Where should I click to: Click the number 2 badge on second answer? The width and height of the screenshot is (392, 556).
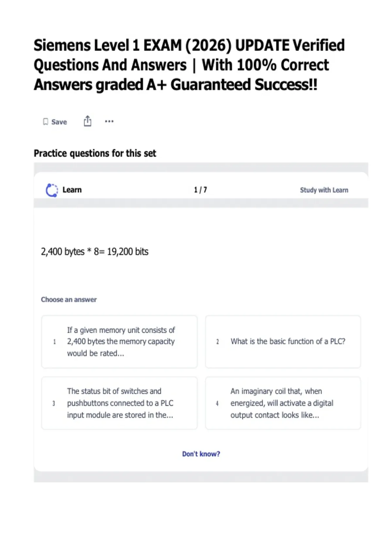pyautogui.click(x=218, y=342)
